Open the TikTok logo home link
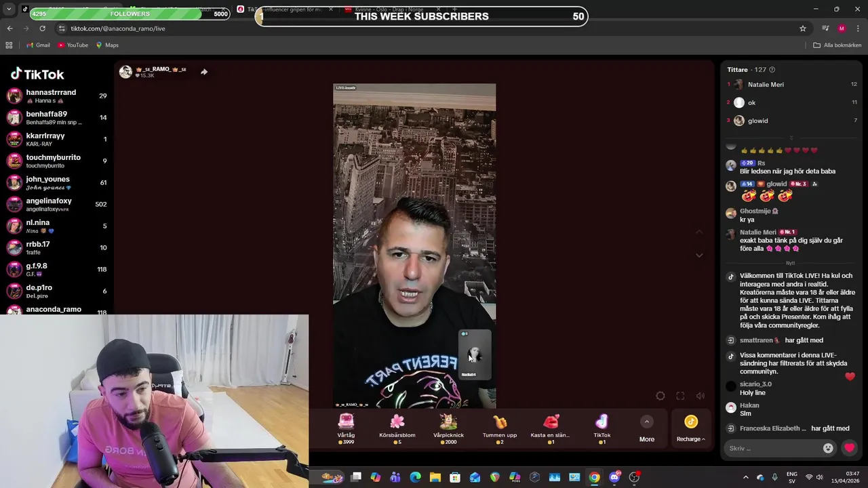This screenshot has width=868, height=488. point(37,74)
